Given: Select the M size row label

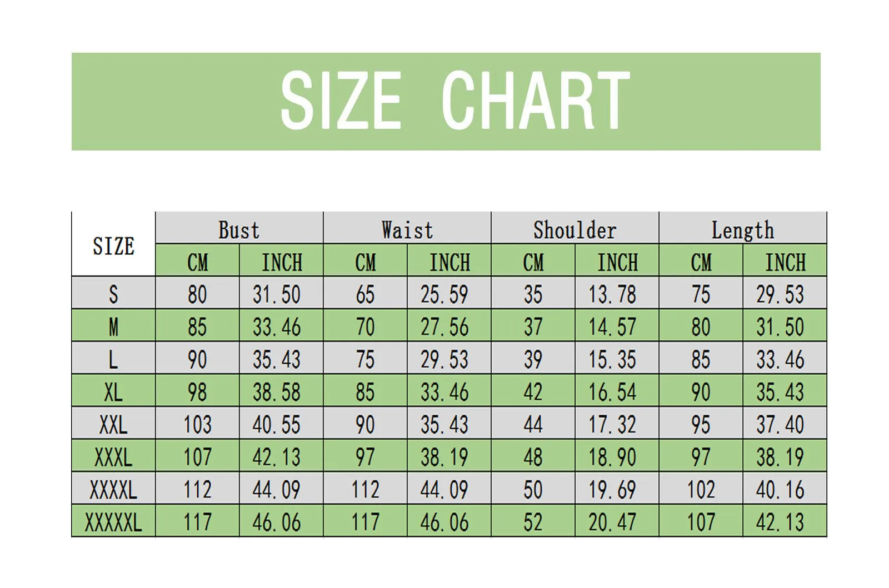Looking at the screenshot, I should pyautogui.click(x=113, y=326).
